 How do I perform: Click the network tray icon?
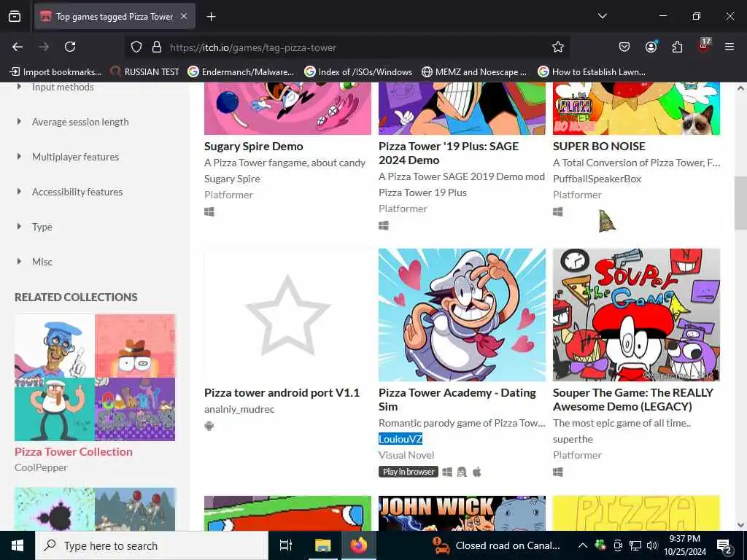point(635,545)
